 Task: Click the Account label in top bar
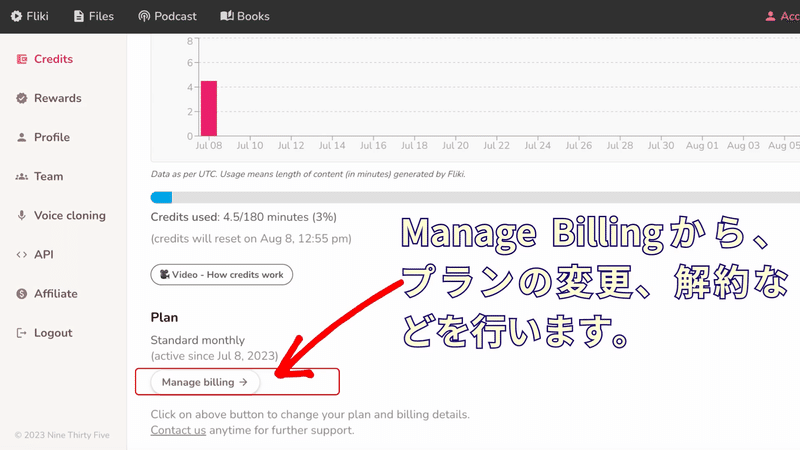[x=790, y=16]
